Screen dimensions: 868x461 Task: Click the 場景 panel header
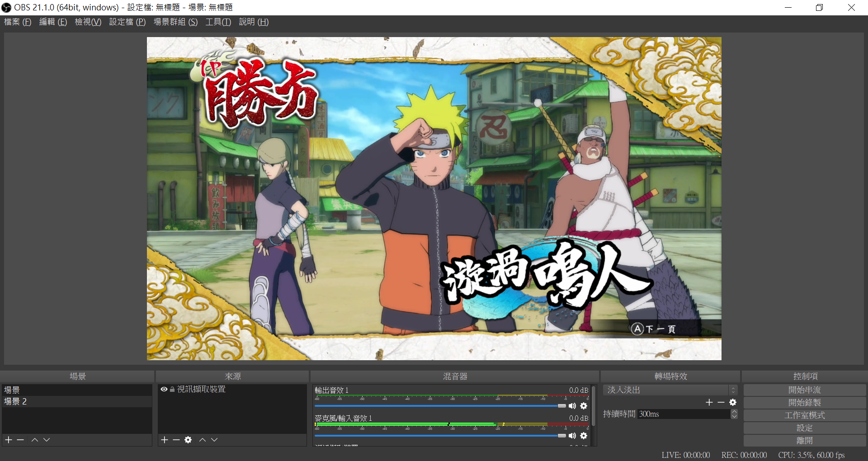click(x=77, y=376)
